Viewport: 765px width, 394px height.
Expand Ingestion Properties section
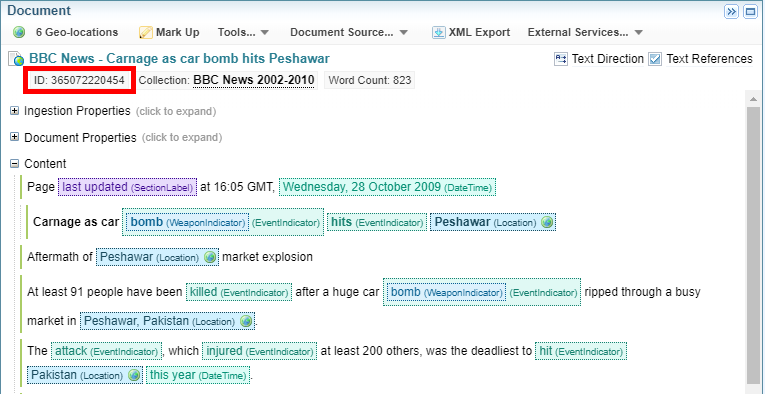point(15,111)
